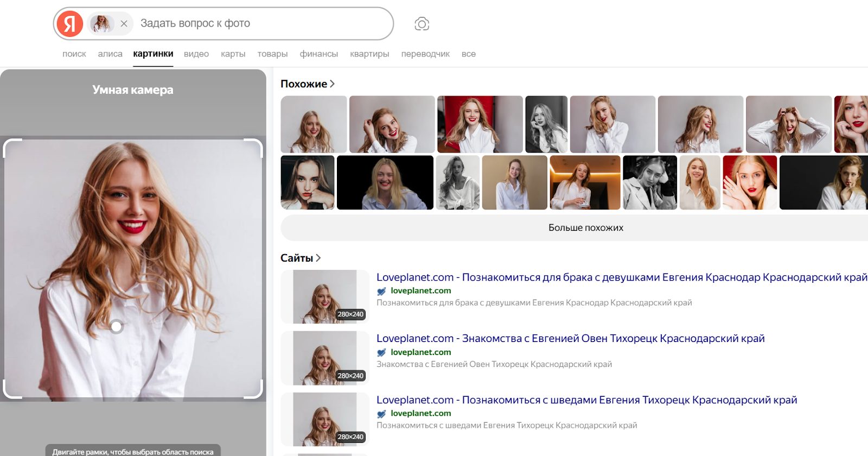The width and height of the screenshot is (868, 456).
Task: Click loveplanet.com favicon of third result
Action: (x=382, y=414)
